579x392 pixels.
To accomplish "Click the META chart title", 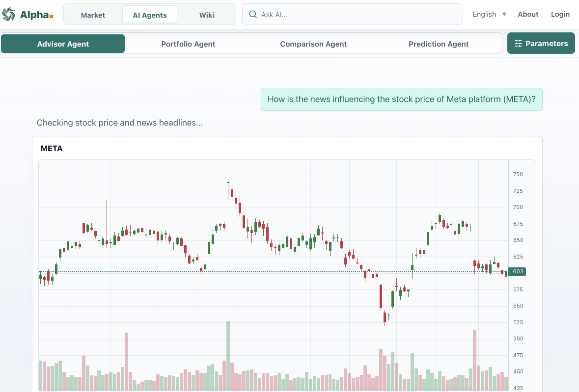I will click(x=52, y=149).
